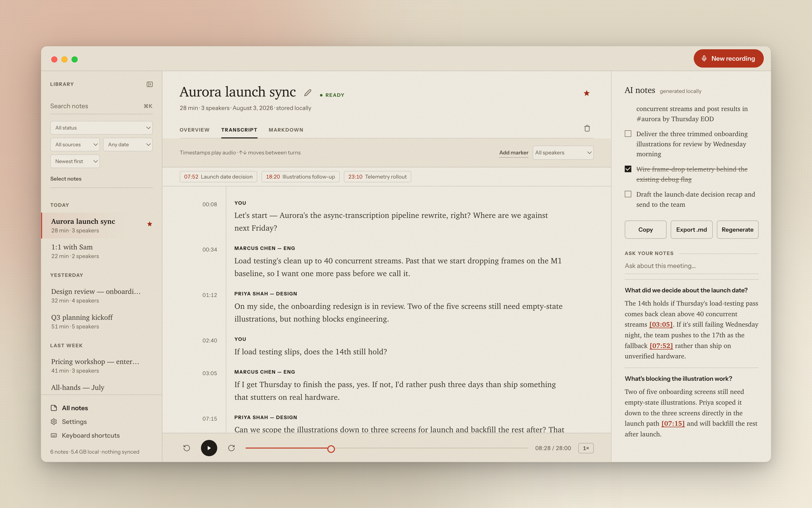812x508 pixels.
Task: Click the 00:34 transcript timestamp
Action: coord(209,250)
